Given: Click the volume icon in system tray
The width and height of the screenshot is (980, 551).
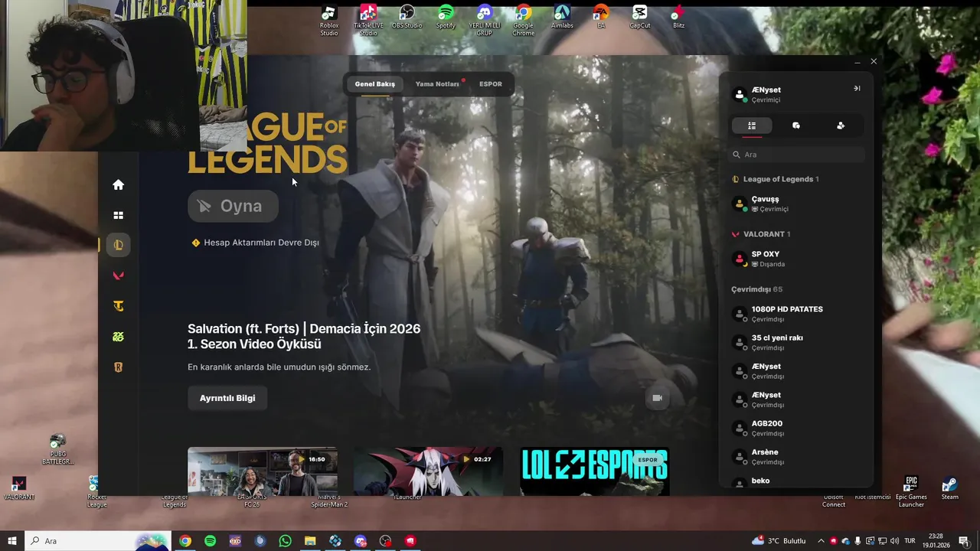Looking at the screenshot, I should (893, 541).
